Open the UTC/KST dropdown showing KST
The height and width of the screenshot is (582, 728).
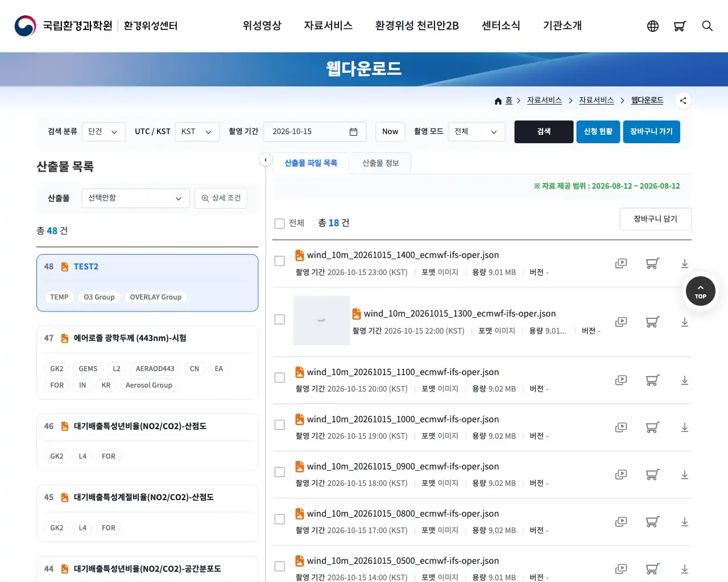tap(197, 132)
